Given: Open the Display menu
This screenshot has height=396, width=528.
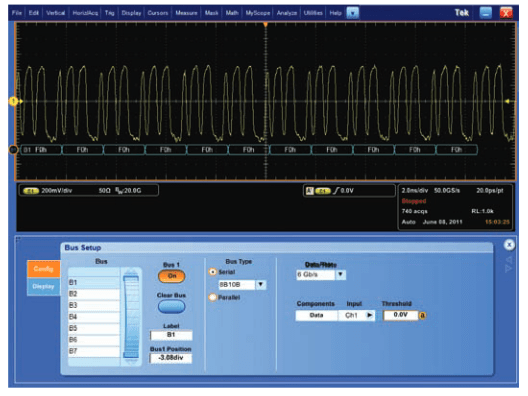Looking at the screenshot, I should click(x=131, y=13).
